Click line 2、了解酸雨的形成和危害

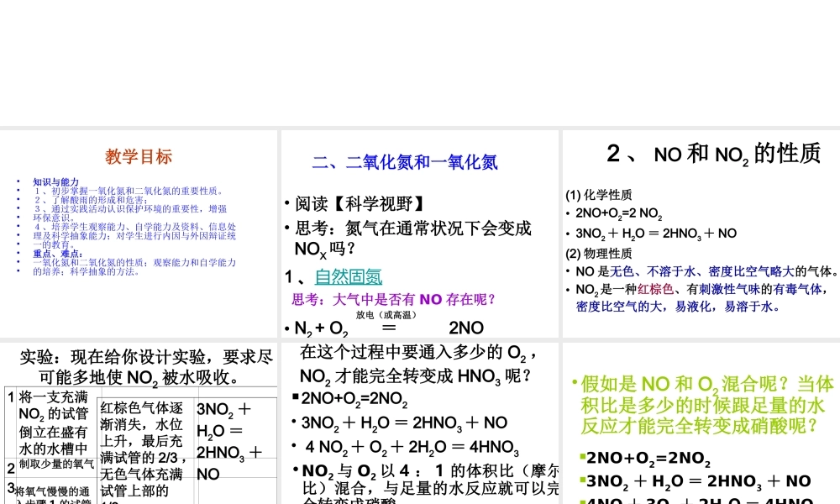pyautogui.click(x=91, y=200)
